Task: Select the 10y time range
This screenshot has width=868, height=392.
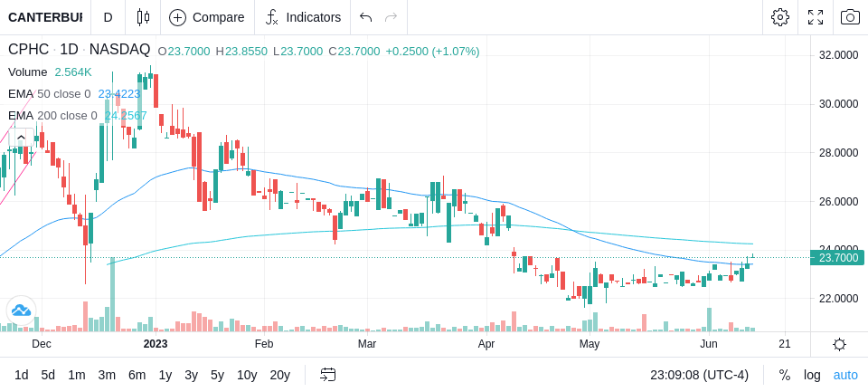Action: click(x=247, y=376)
